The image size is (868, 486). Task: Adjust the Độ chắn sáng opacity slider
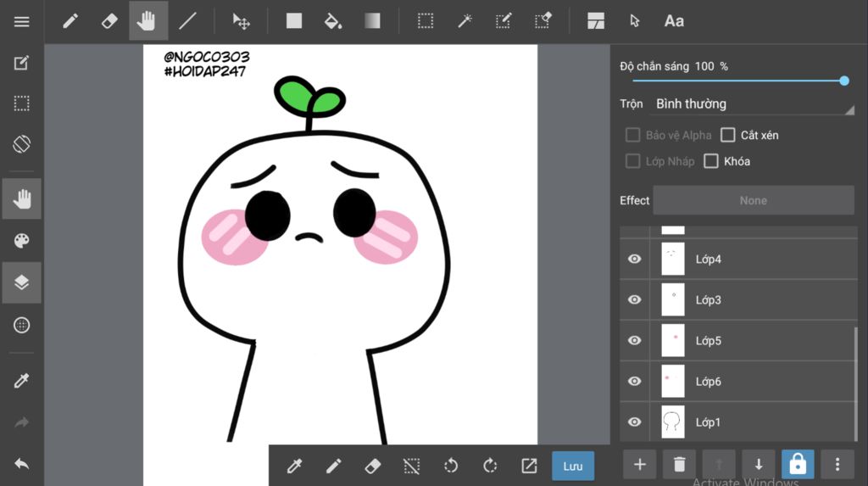738,81
